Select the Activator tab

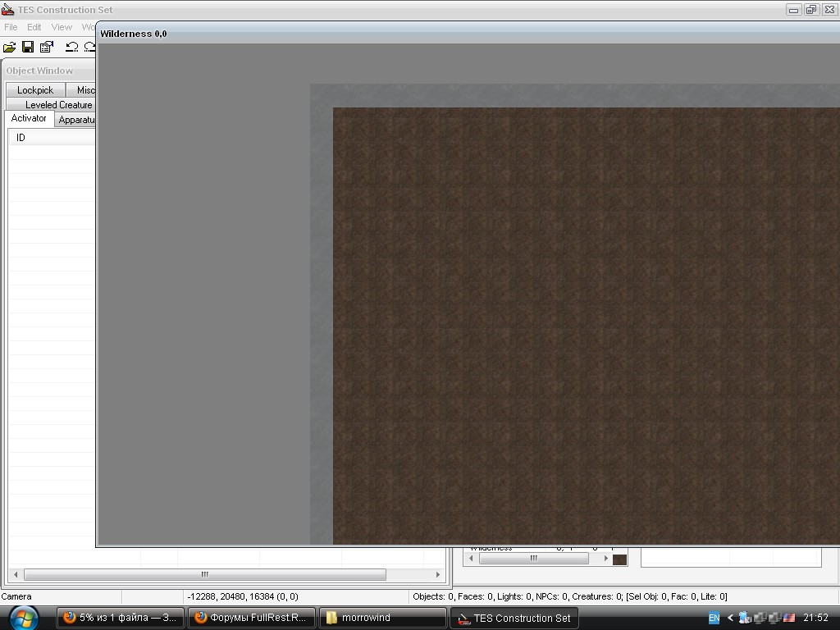pos(29,119)
